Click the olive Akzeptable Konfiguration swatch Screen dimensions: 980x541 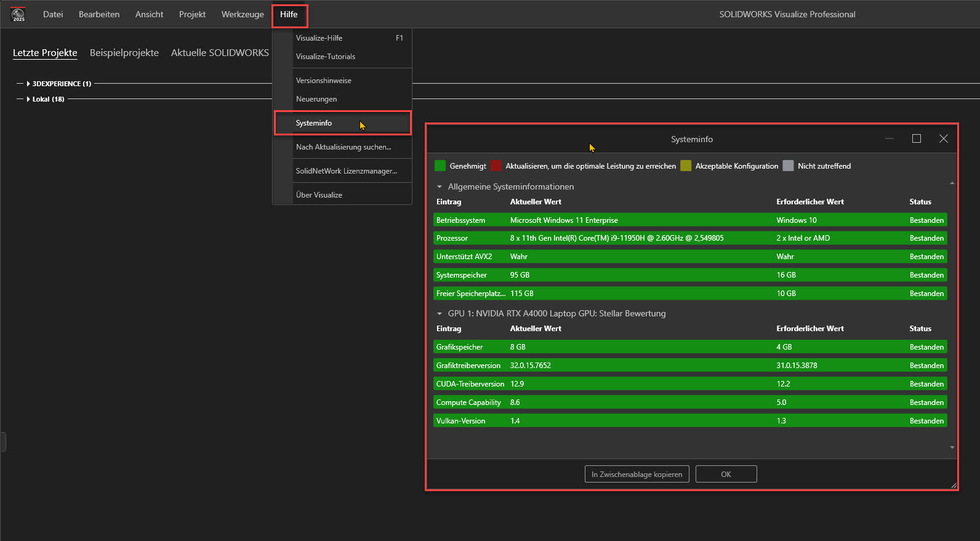[x=686, y=166]
